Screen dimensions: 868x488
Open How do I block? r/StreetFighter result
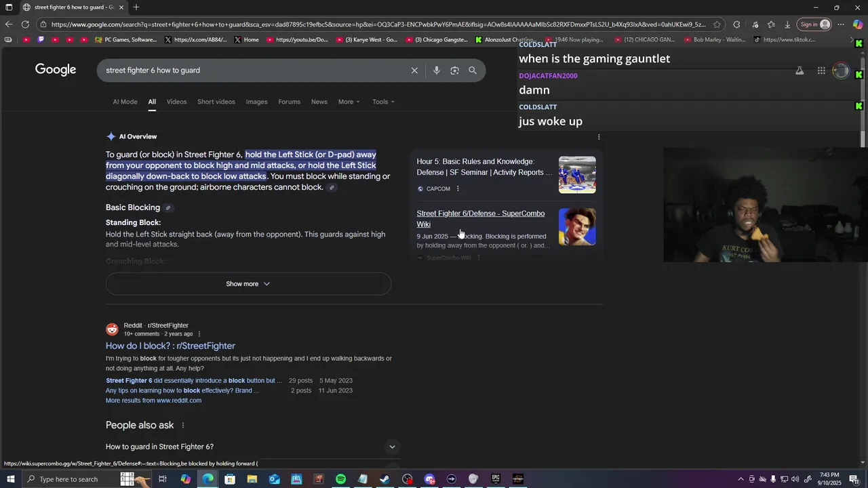pyautogui.click(x=170, y=346)
